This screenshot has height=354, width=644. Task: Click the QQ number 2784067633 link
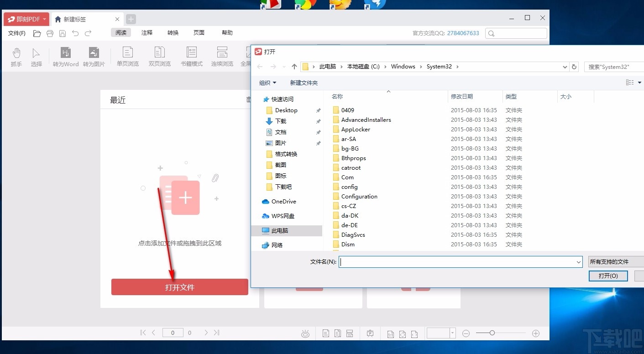(463, 33)
